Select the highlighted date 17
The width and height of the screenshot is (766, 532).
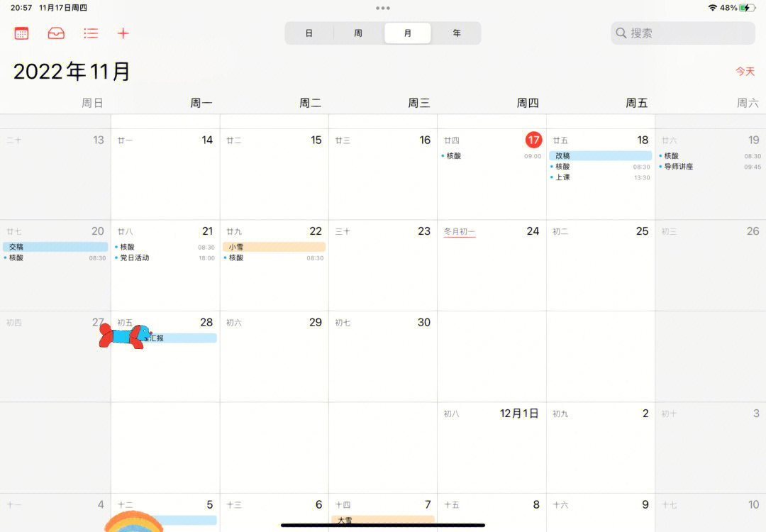[533, 140]
